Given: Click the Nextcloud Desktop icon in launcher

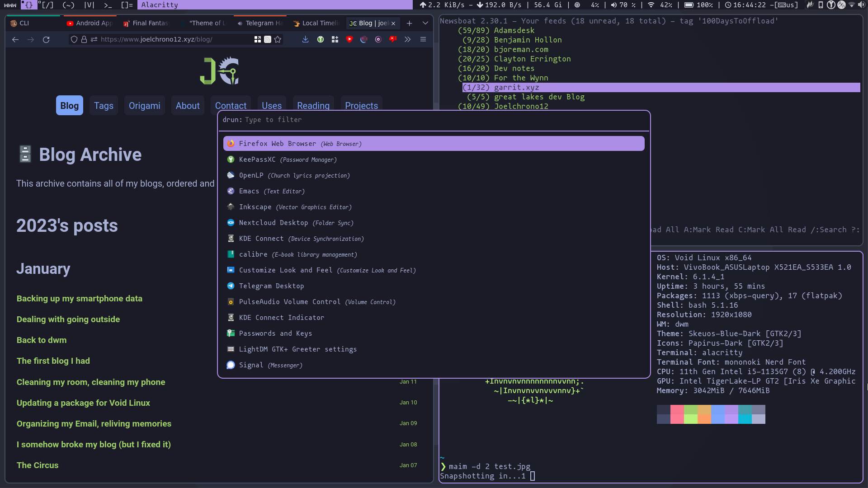Looking at the screenshot, I should (231, 223).
